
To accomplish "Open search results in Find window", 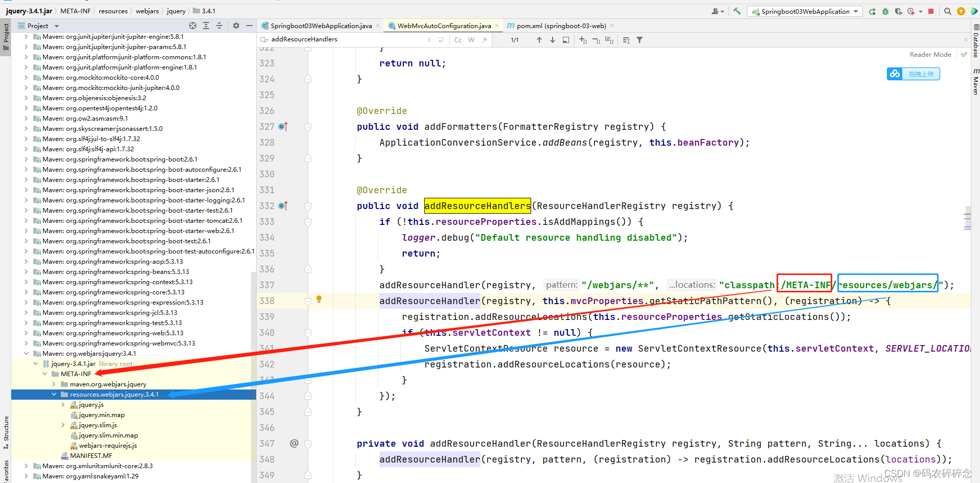I will pos(566,40).
